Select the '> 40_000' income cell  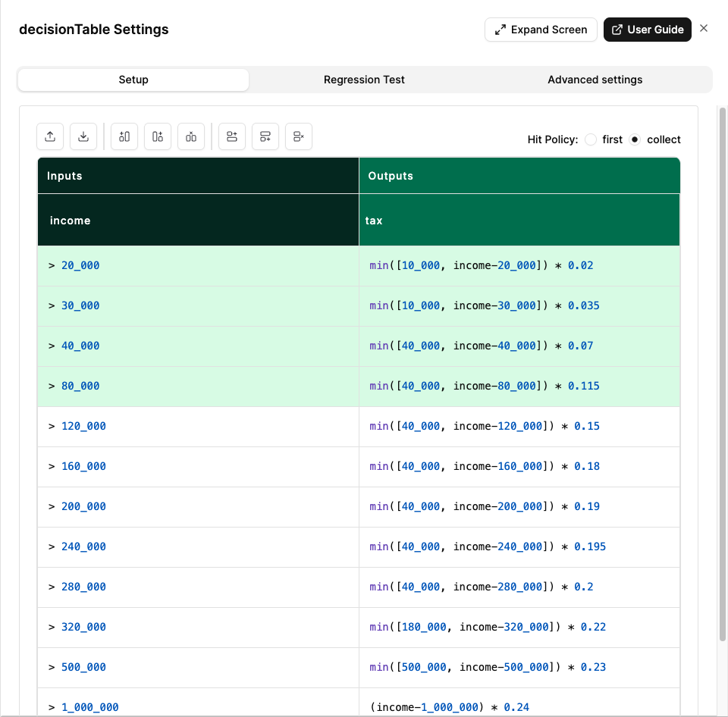[198, 346]
